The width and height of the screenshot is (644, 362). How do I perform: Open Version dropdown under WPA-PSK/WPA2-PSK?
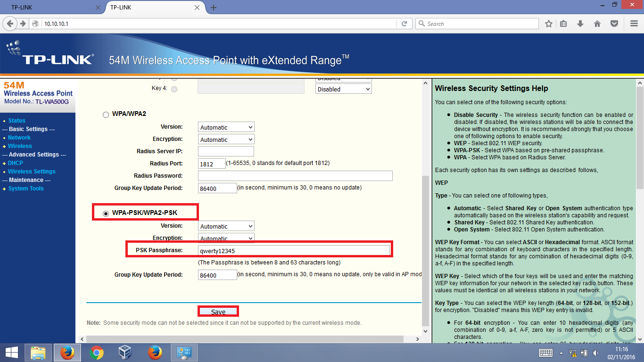[x=226, y=226]
